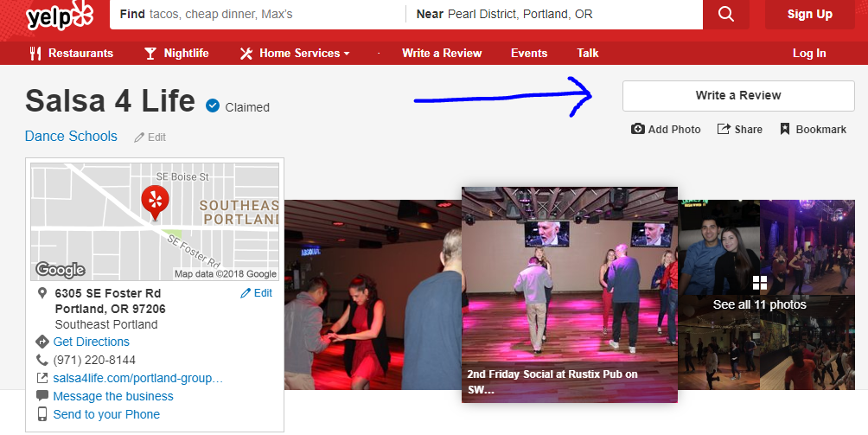Open the Talk navigation item
This screenshot has height=435, width=868.
[x=587, y=53]
